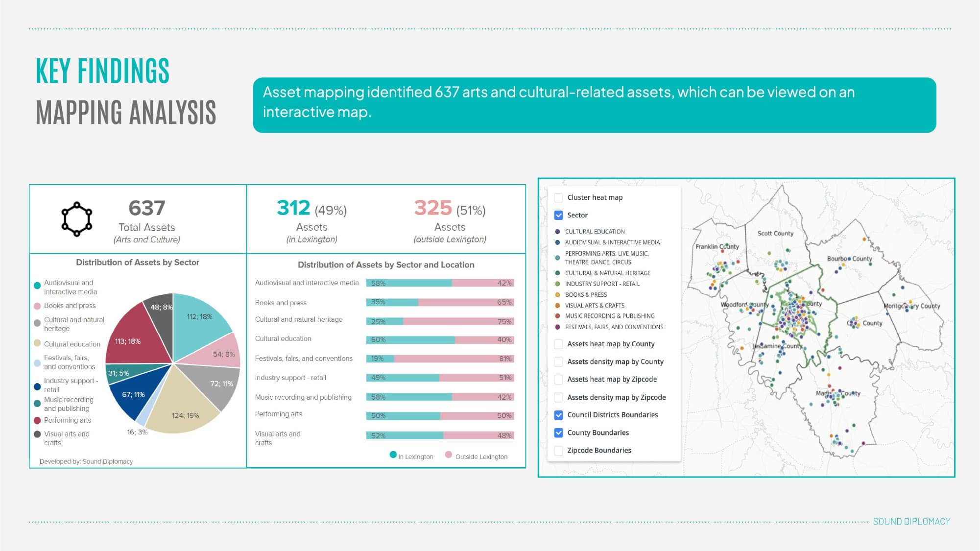This screenshot has height=551, width=980.
Task: Disable the Council Districts Boundaries checkbox
Action: tap(558, 415)
